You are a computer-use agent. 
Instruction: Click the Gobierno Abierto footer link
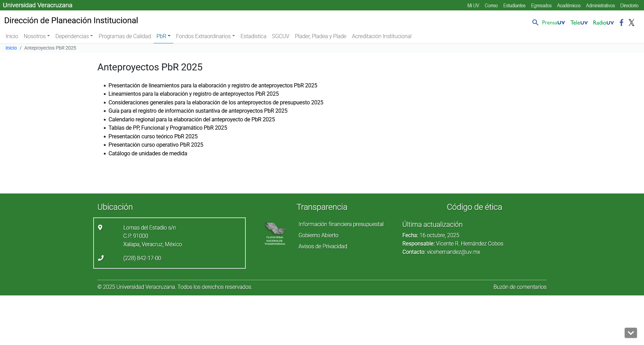(x=318, y=235)
